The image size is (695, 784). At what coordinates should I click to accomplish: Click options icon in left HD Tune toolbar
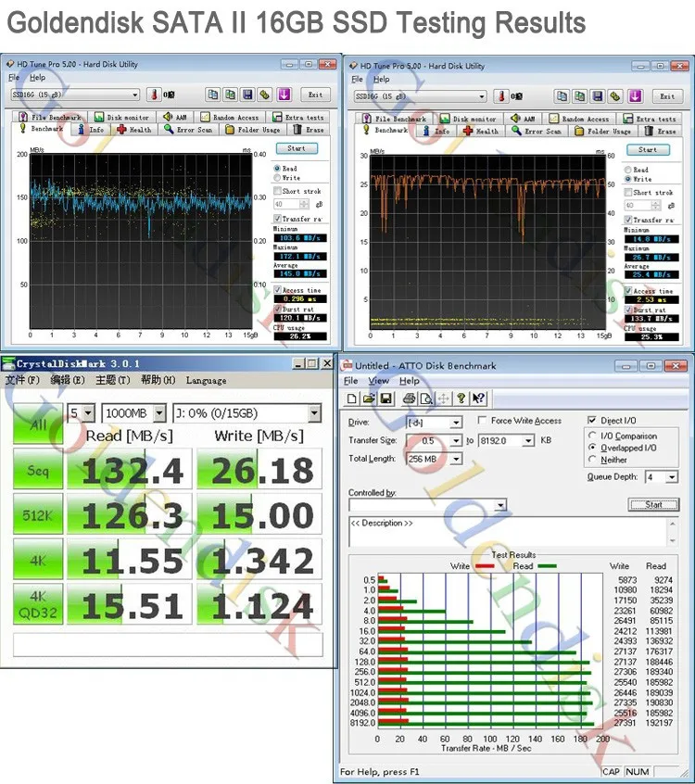pyautogui.click(x=264, y=94)
